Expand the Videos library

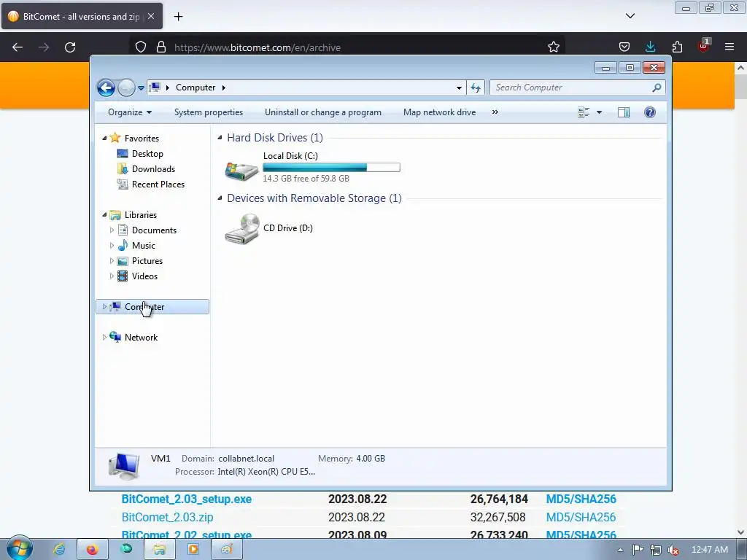[x=112, y=276]
